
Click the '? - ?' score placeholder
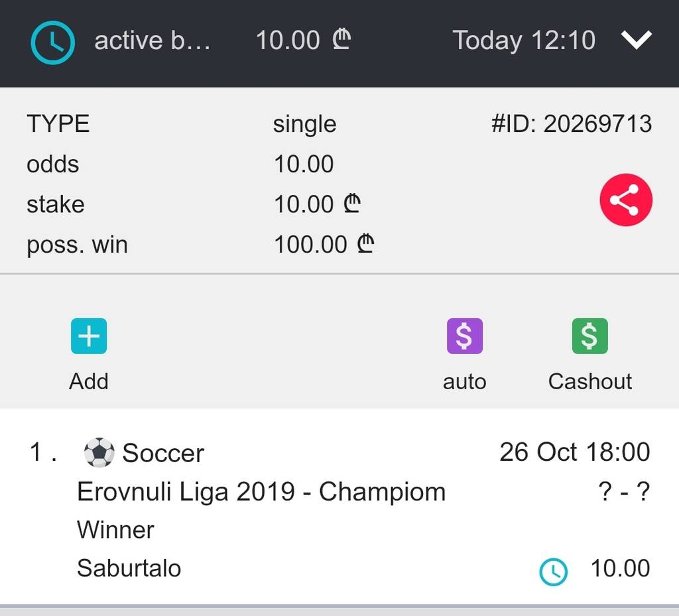(x=623, y=492)
